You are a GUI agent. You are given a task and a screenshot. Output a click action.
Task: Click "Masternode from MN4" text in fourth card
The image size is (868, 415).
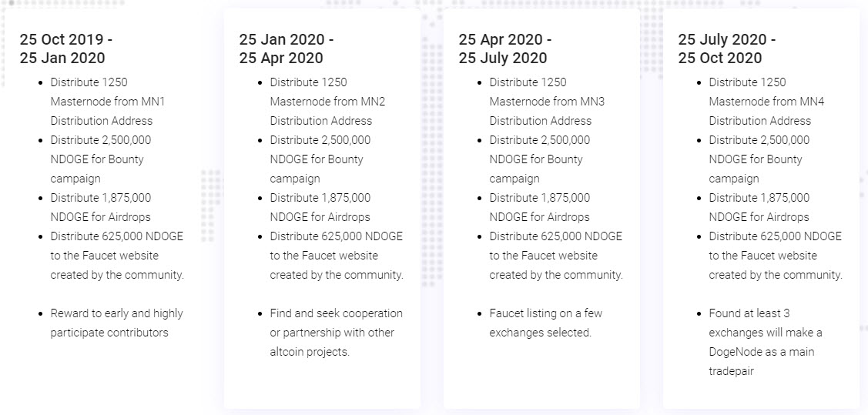(x=766, y=102)
